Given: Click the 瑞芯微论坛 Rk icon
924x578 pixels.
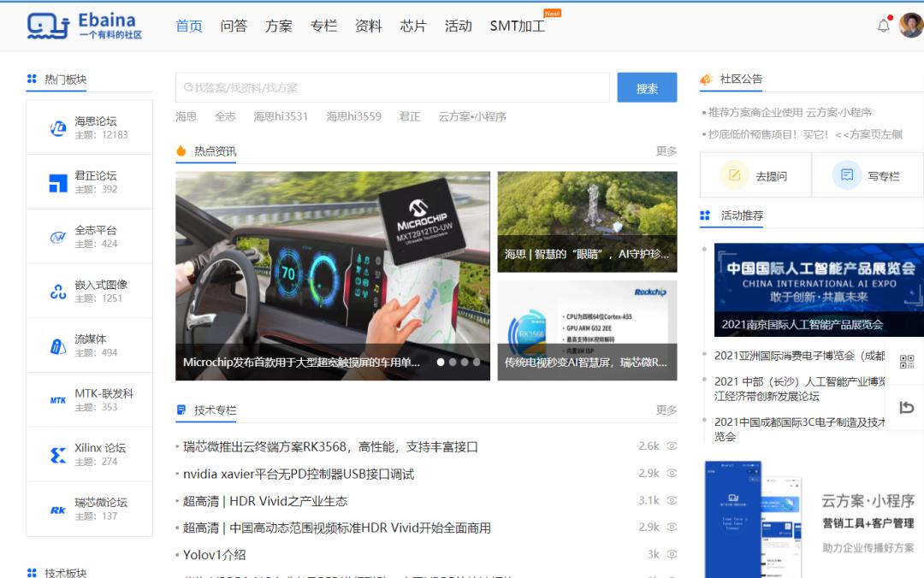Looking at the screenshot, I should click(x=58, y=510).
